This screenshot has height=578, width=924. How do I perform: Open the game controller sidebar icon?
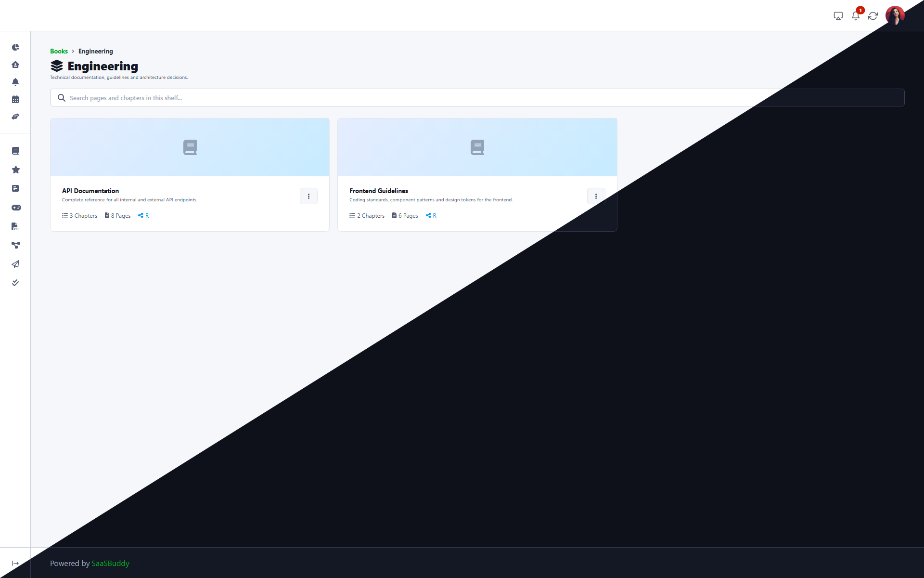16,208
